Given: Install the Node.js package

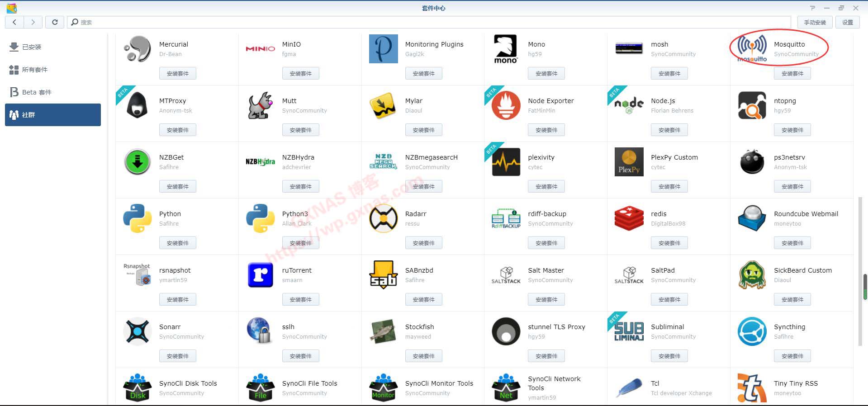Looking at the screenshot, I should pyautogui.click(x=669, y=130).
